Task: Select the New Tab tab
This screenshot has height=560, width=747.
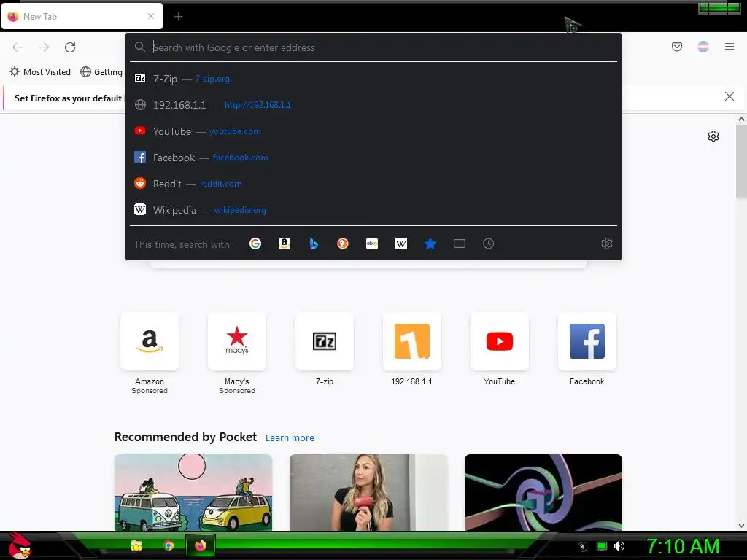Action: click(x=82, y=16)
